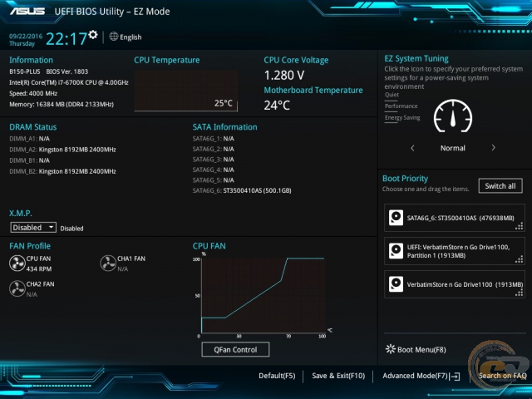This screenshot has width=532, height=399.
Task: Grab drag handle of VerbatimStore n Go (1913MB)
Action: pyautogui.click(x=519, y=293)
